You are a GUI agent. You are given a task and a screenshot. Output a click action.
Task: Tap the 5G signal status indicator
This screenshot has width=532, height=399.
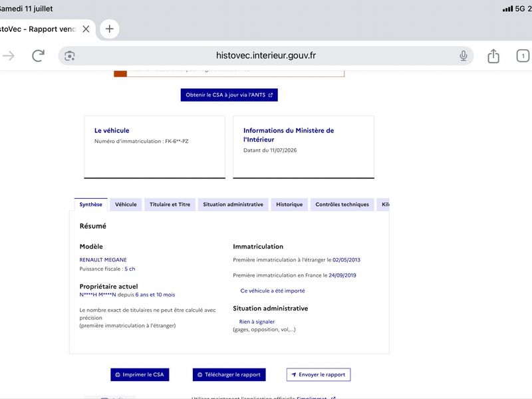coord(513,9)
